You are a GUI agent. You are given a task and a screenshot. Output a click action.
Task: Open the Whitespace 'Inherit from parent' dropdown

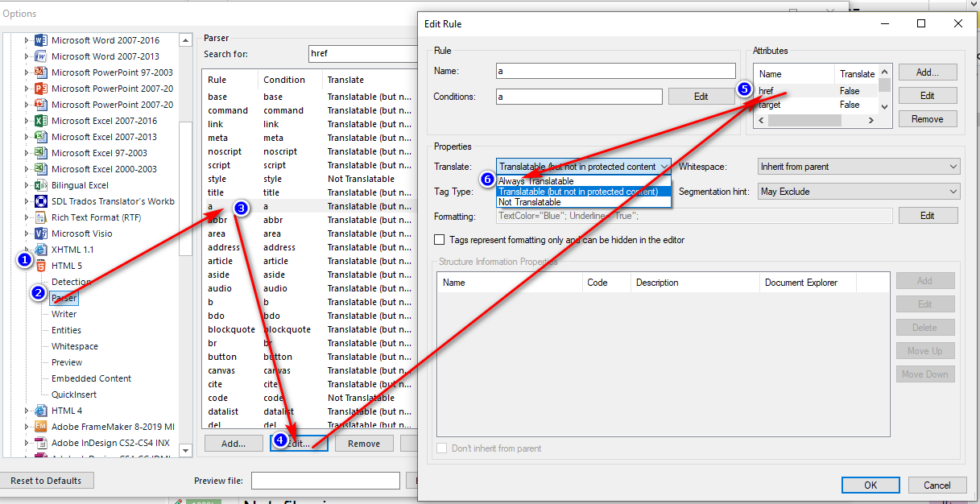pyautogui.click(x=859, y=167)
